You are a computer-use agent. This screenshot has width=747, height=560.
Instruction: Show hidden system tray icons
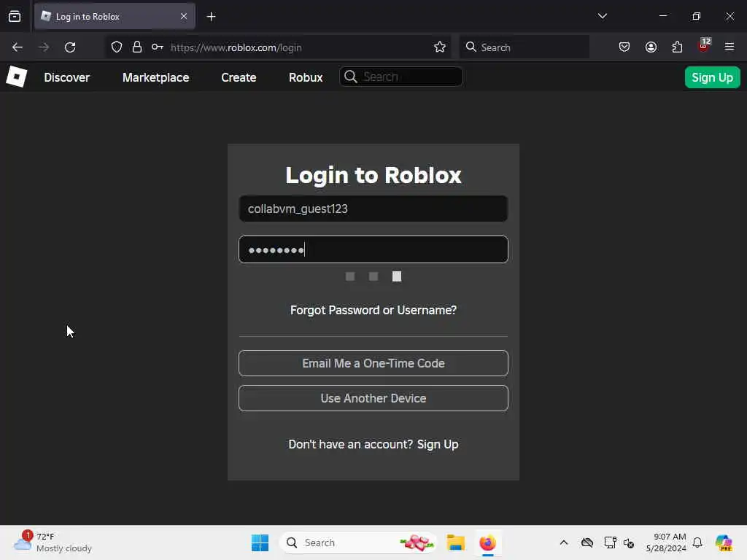(x=564, y=542)
